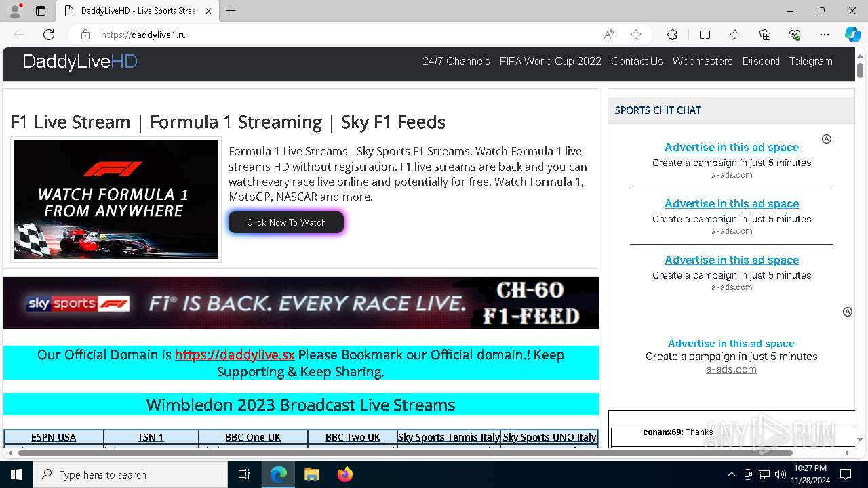Activate Read Aloud icon in address bar

tap(609, 35)
